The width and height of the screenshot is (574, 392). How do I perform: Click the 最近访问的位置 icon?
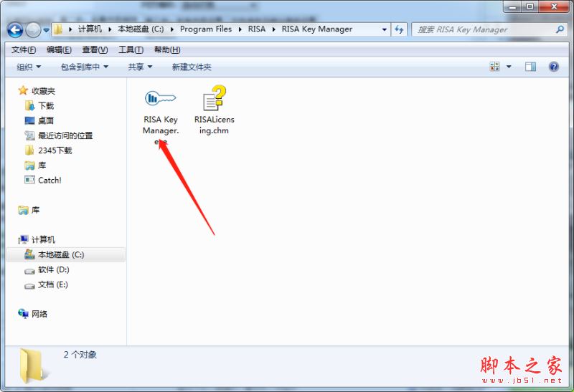29,135
